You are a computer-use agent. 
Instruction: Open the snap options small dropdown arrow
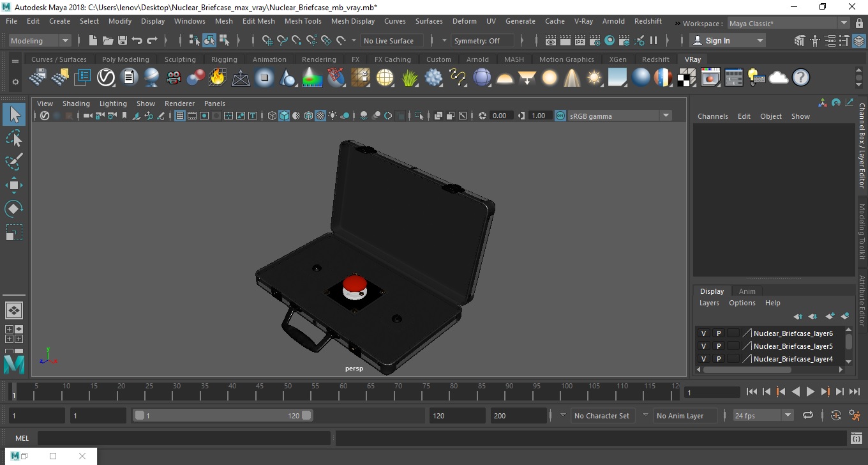pyautogui.click(x=354, y=40)
